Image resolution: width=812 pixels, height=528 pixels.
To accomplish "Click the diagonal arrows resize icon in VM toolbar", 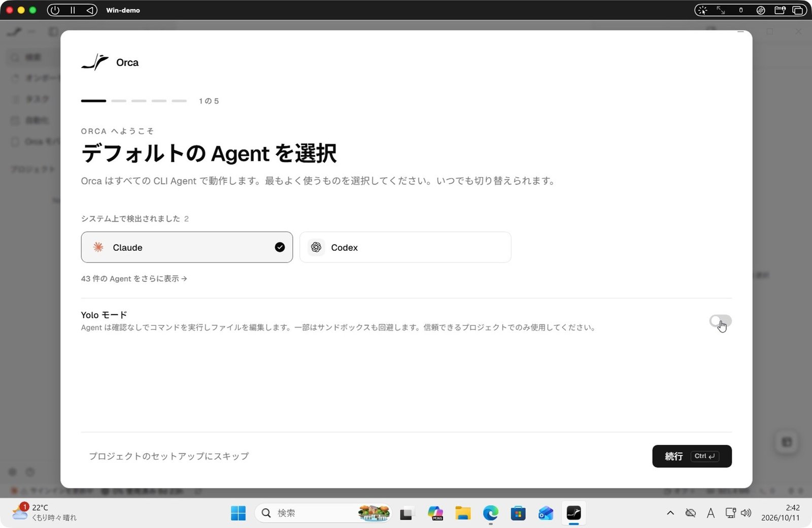I will tap(721, 10).
